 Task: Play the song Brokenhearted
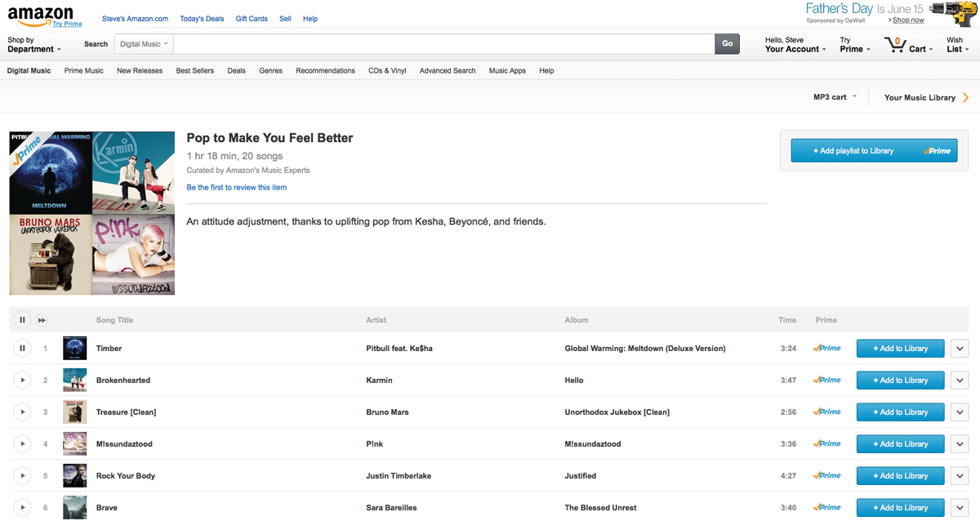(x=22, y=381)
